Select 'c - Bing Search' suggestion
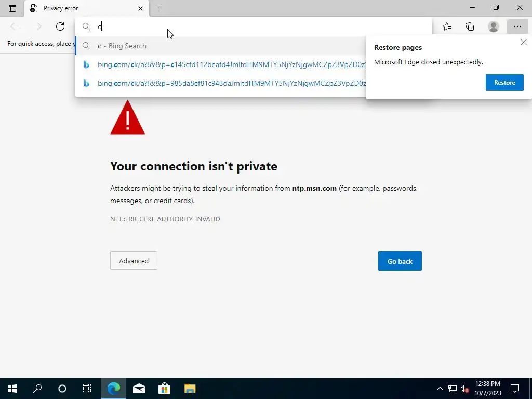 (x=220, y=46)
